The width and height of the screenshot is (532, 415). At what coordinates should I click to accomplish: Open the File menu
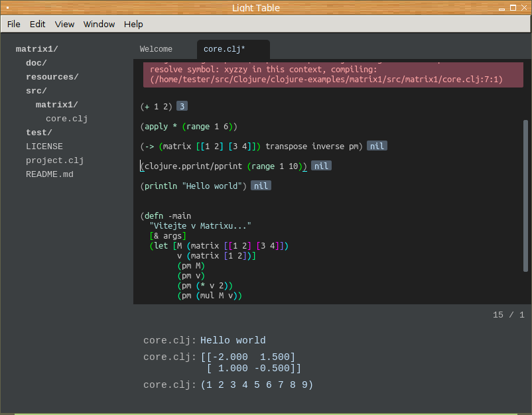13,24
